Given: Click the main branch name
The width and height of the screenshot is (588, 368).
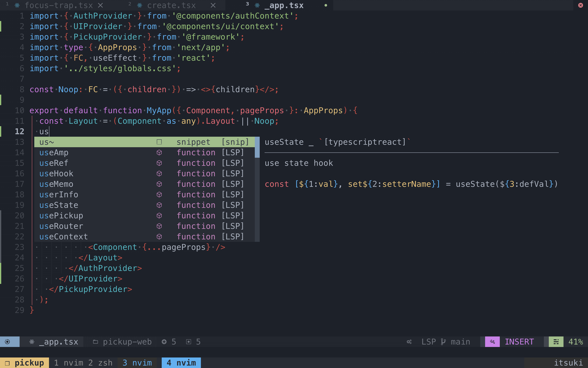Looking at the screenshot, I should tap(460, 342).
